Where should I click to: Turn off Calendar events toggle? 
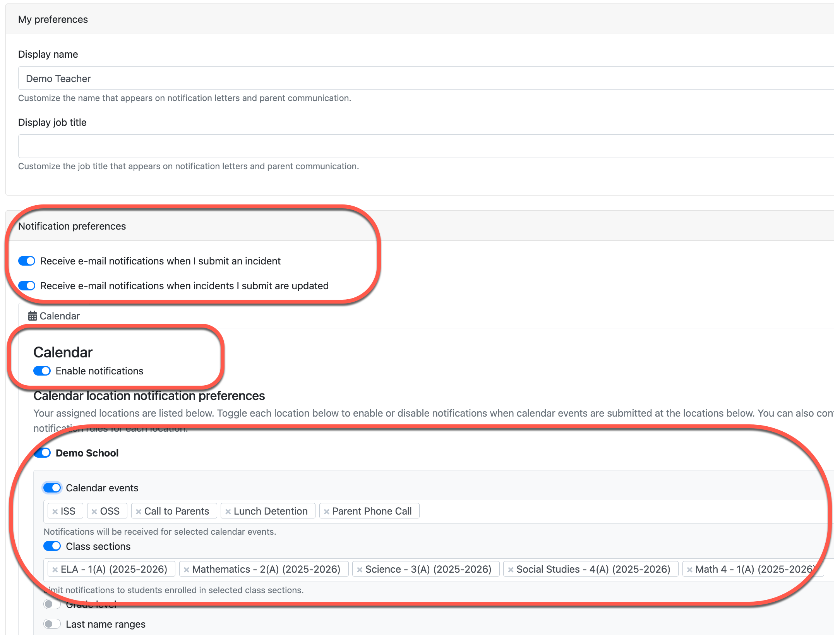52,488
